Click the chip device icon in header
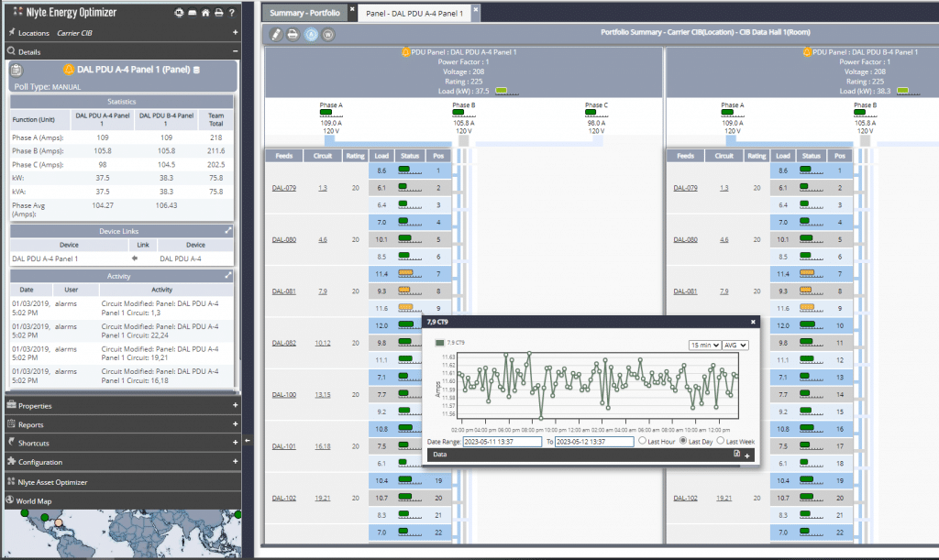Image resolution: width=939 pixels, height=560 pixels. click(179, 13)
